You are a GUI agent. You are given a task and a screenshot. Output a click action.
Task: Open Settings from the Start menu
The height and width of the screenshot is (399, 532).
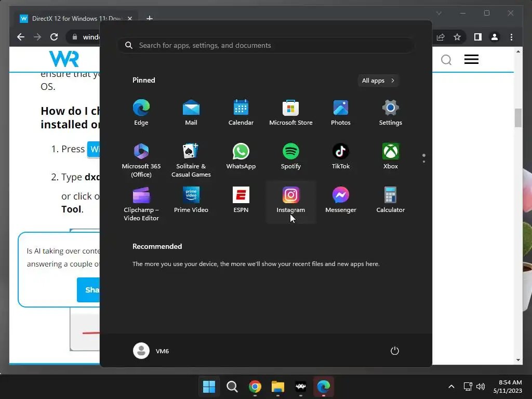(391, 113)
